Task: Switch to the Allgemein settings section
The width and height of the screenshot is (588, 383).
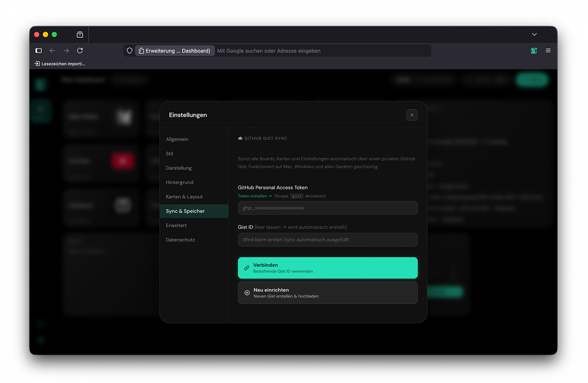Action: (177, 139)
